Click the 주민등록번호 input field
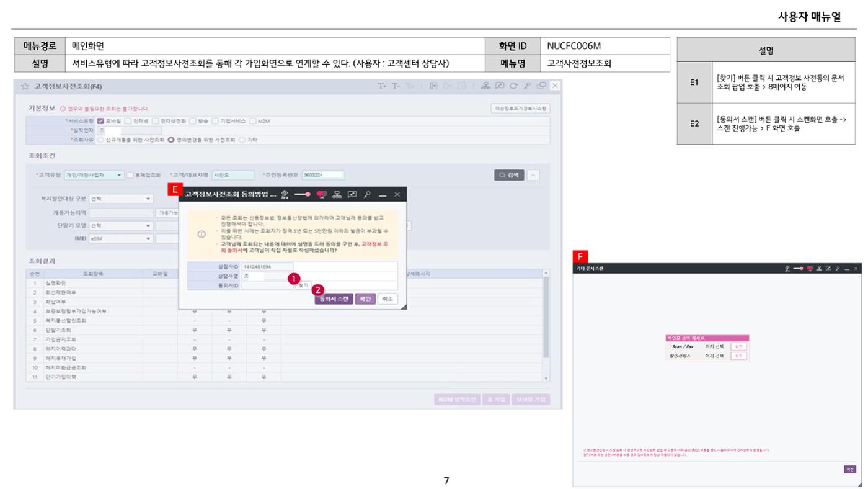Screen dimensions: 868x489 pyautogui.click(x=323, y=175)
